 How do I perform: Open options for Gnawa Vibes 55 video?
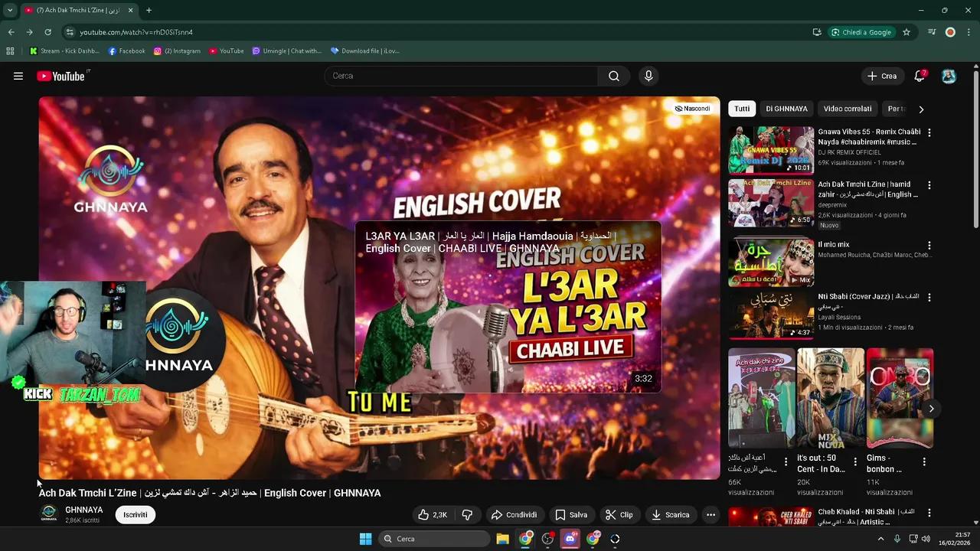click(x=929, y=132)
